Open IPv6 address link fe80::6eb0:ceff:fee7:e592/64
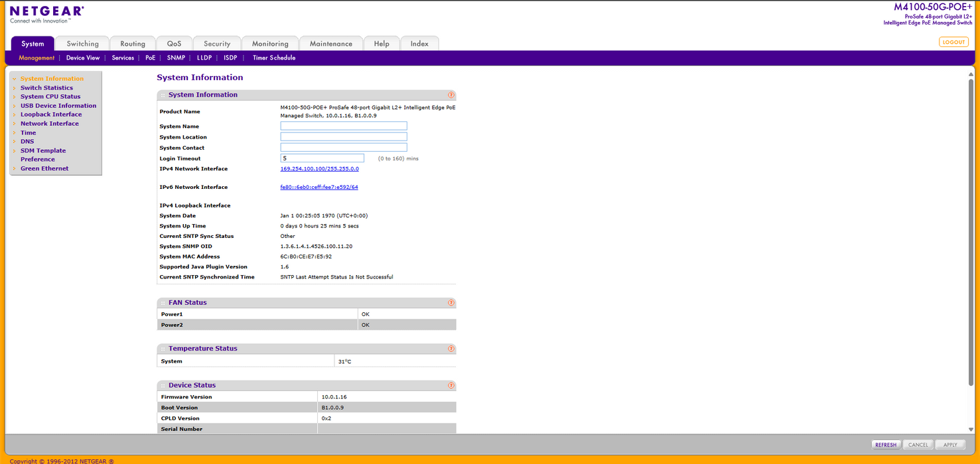 319,188
